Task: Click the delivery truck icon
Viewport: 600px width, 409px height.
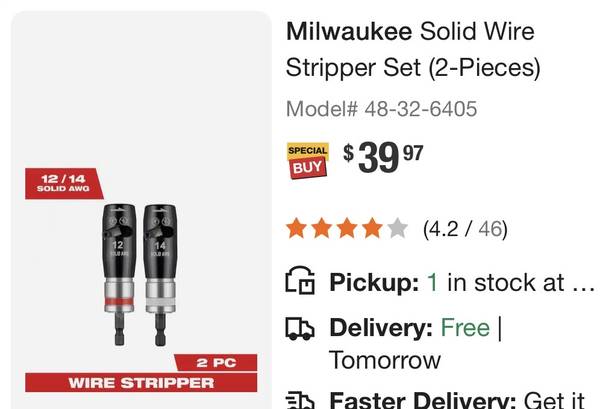Action: [x=300, y=329]
